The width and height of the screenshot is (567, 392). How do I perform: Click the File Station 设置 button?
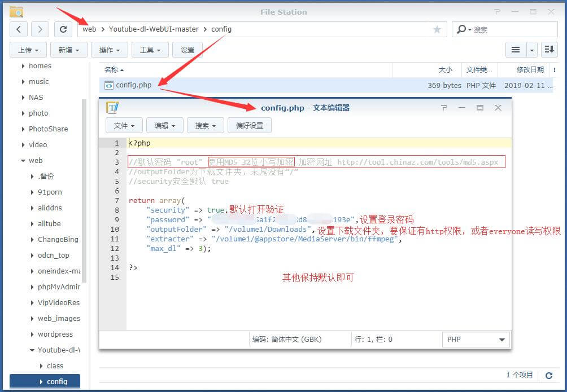click(x=187, y=50)
